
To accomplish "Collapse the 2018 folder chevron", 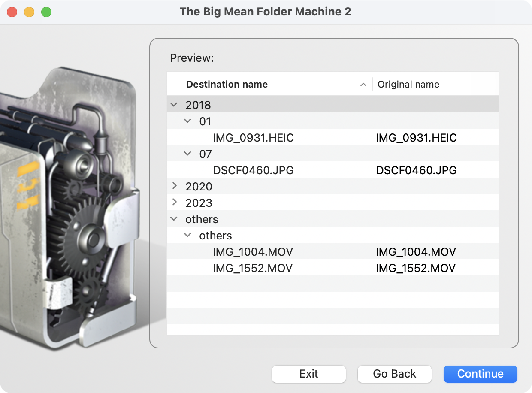I will [x=174, y=104].
